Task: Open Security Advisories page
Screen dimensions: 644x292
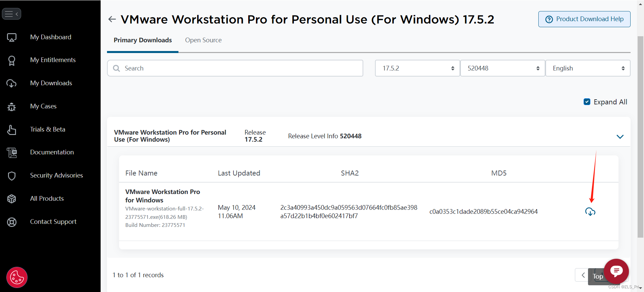Action: [x=56, y=175]
